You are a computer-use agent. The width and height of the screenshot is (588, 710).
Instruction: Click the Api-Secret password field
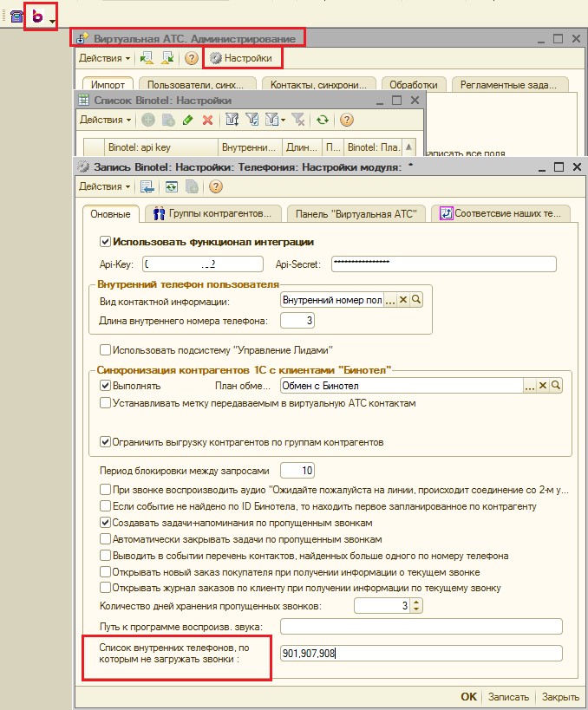(x=443, y=264)
